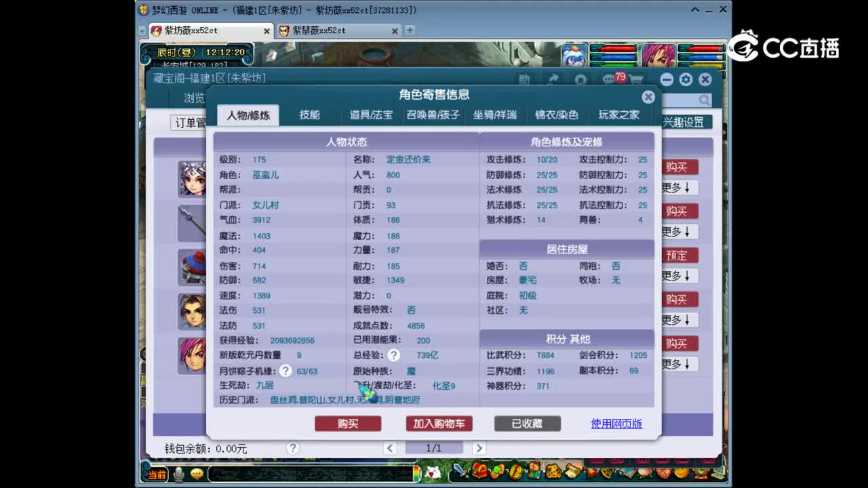Go to previous page arrow

(x=390, y=448)
